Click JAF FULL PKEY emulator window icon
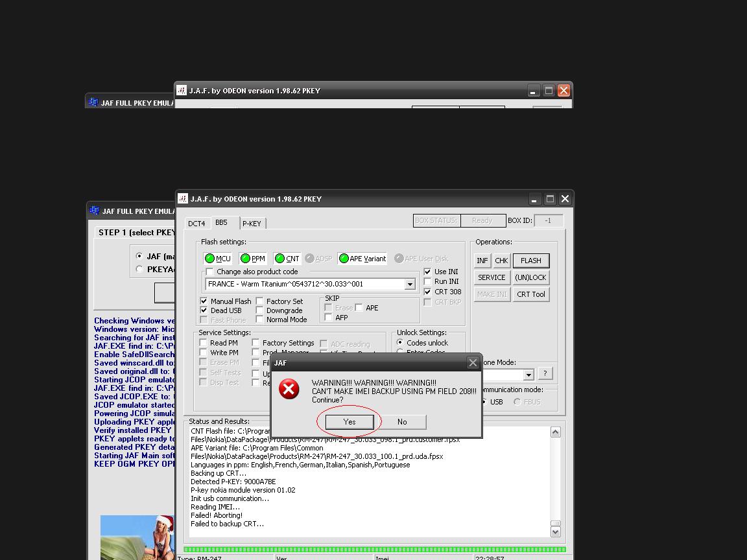The width and height of the screenshot is (747, 560). [94, 211]
